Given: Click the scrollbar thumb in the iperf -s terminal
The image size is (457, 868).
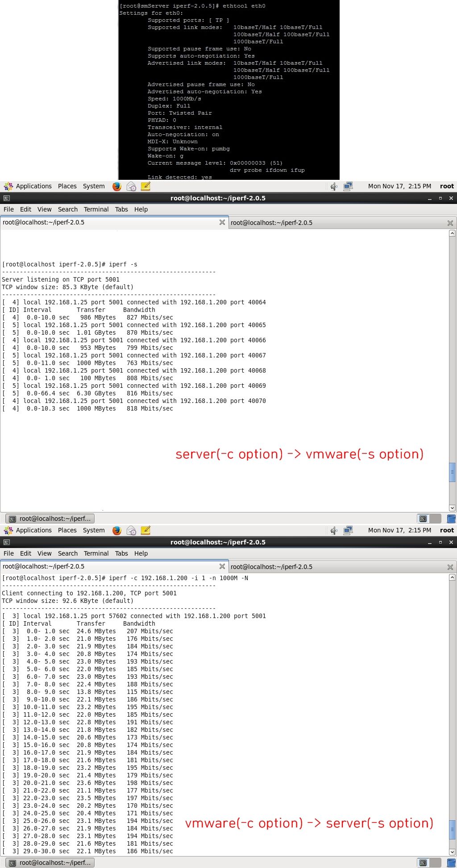Looking at the screenshot, I should tap(452, 473).
